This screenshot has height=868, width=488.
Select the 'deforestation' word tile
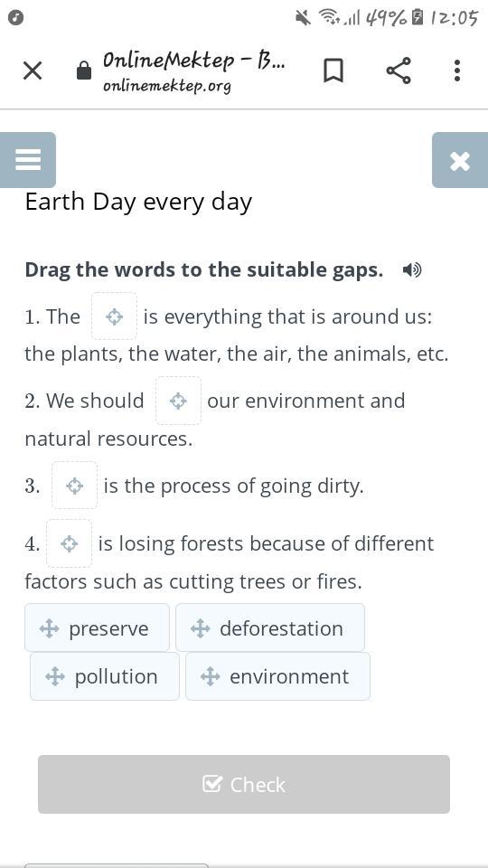(270, 627)
